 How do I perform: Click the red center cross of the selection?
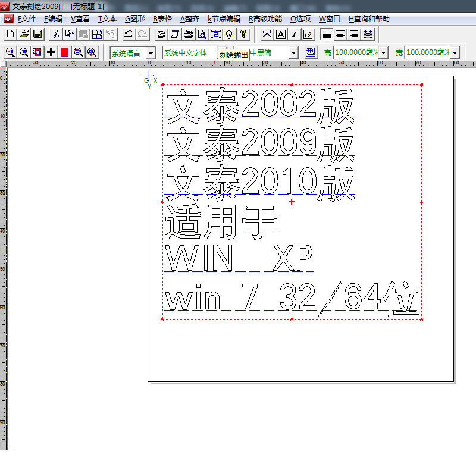point(292,202)
